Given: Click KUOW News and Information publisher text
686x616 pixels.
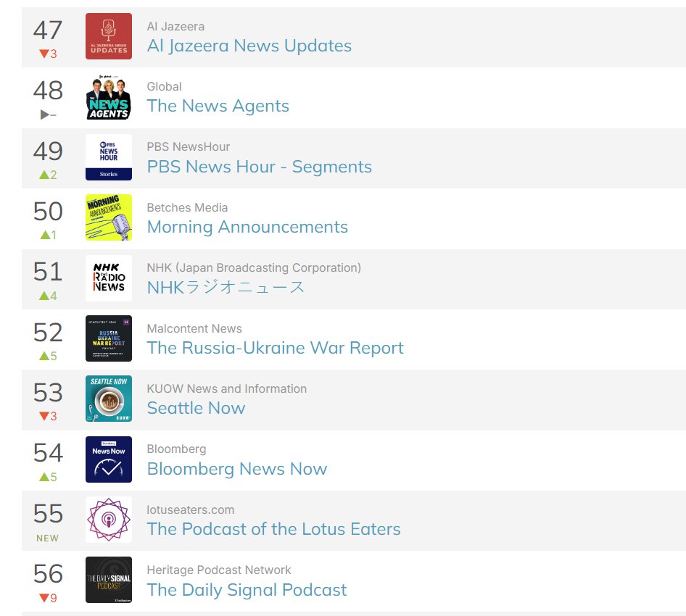Looking at the screenshot, I should pos(227,389).
